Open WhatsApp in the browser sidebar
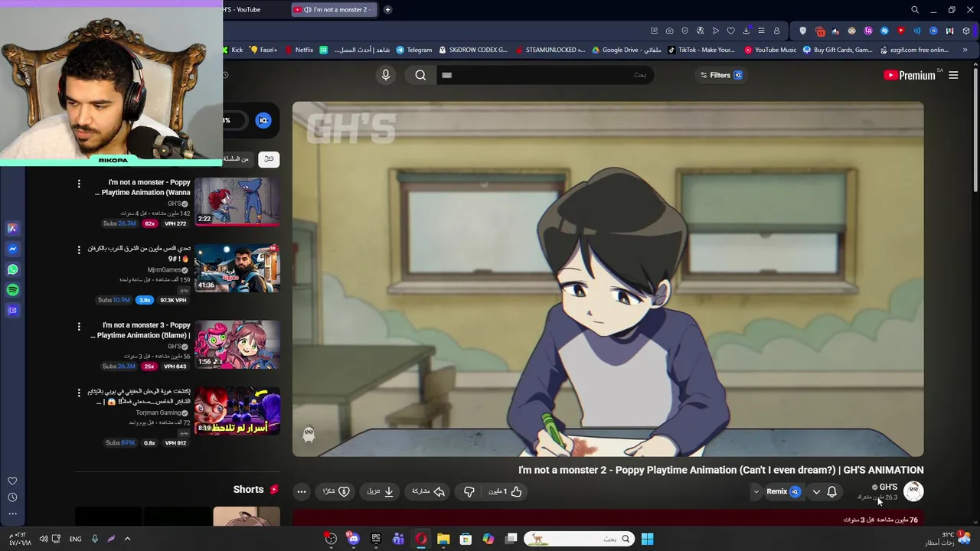The image size is (980, 551). click(x=12, y=269)
